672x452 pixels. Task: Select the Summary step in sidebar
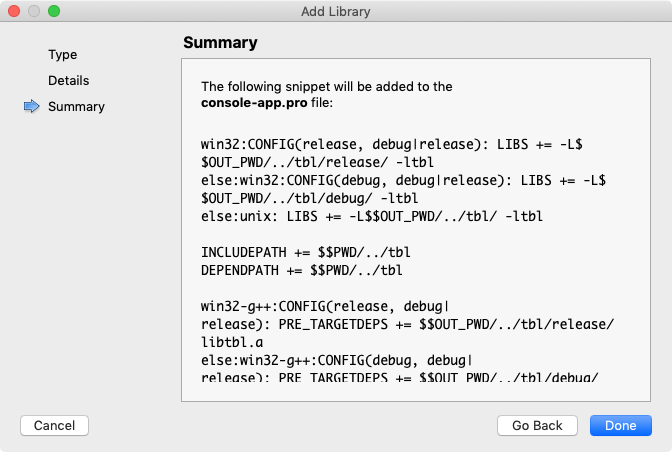pos(76,106)
